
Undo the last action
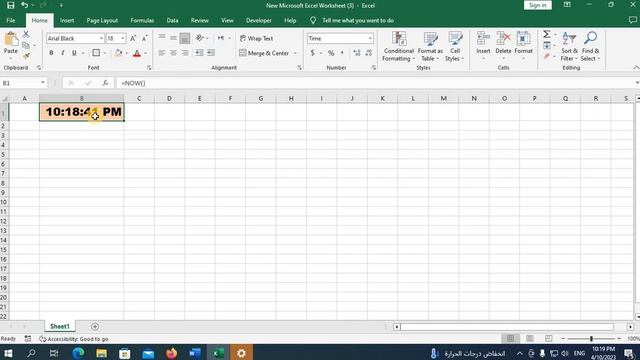point(24,5)
